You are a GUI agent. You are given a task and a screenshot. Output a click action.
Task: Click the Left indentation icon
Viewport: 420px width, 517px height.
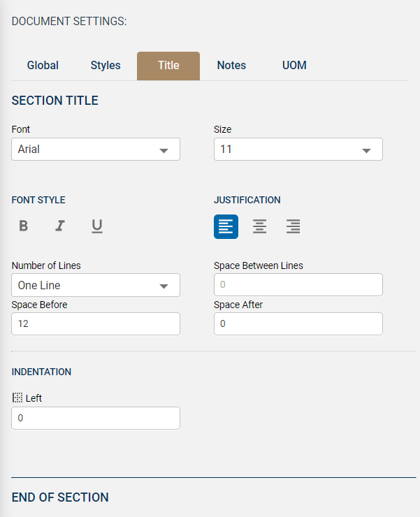coord(17,398)
